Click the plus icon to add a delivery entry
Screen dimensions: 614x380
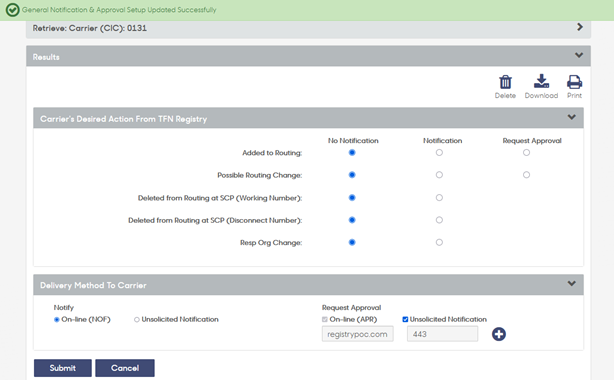(498, 334)
